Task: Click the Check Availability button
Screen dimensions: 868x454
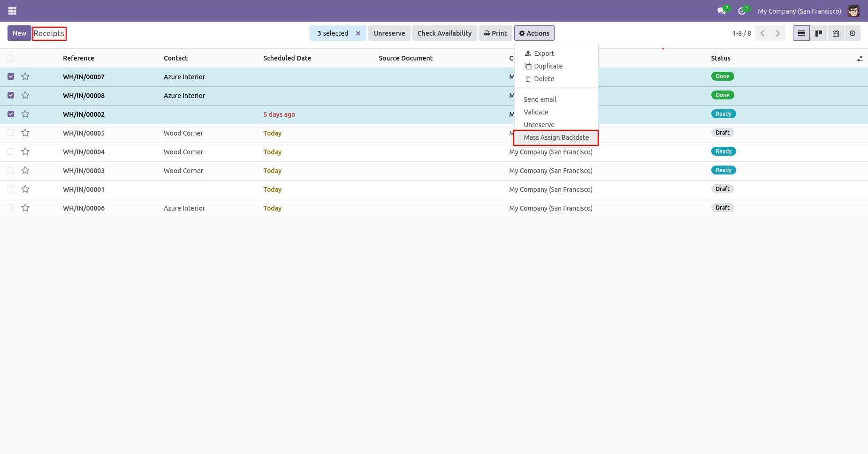Action: (444, 33)
